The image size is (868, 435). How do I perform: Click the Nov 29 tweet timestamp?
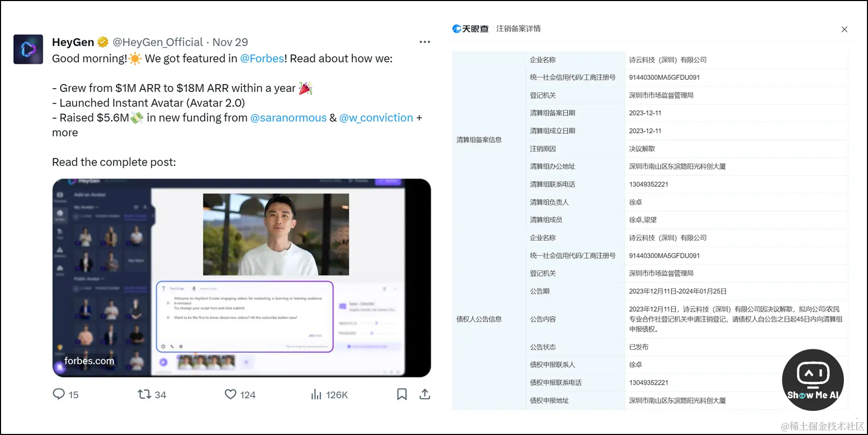tap(230, 42)
